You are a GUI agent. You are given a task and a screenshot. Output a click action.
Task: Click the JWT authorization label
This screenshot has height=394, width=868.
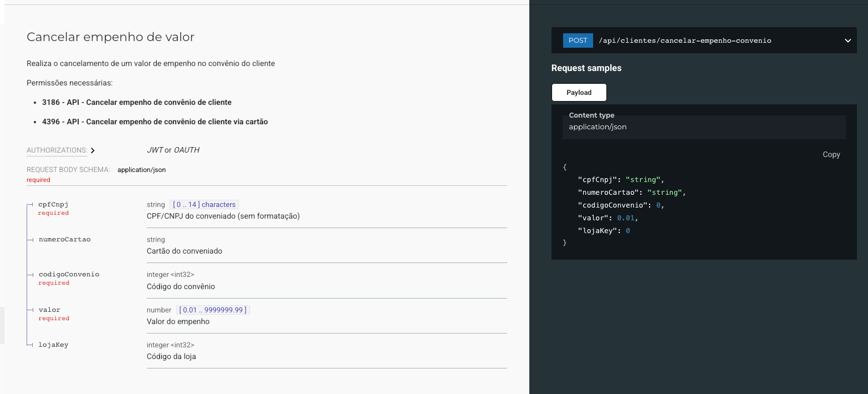155,150
